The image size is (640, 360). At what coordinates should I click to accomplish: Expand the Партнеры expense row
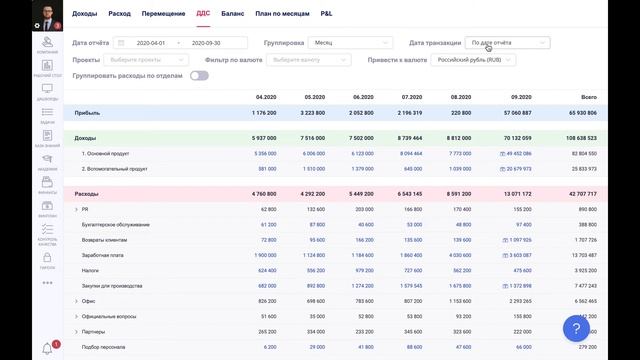(x=76, y=332)
